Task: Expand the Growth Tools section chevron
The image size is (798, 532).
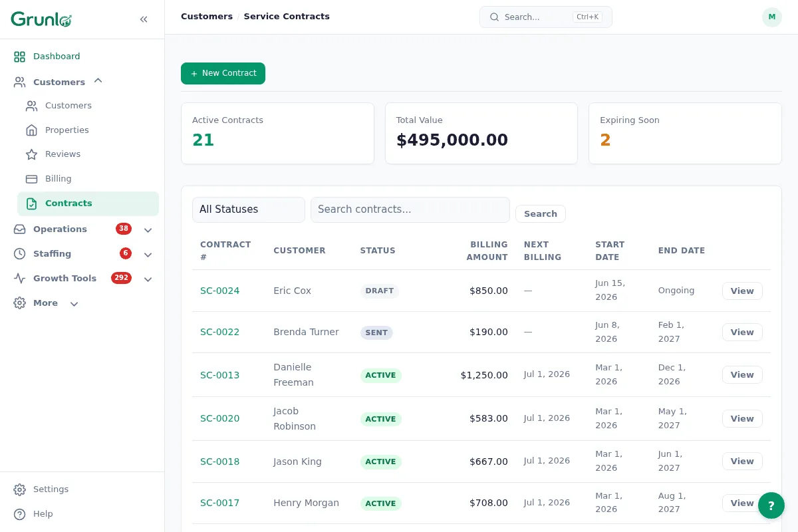Action: tap(148, 279)
